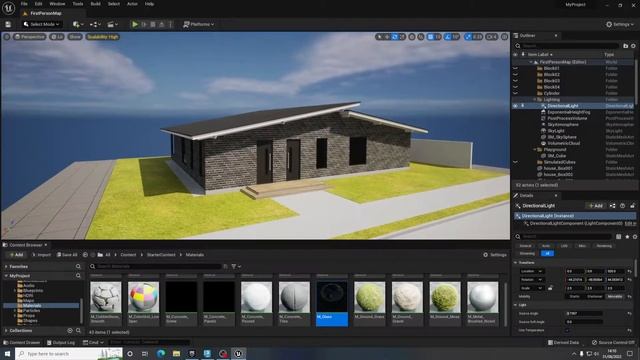This screenshot has width=640, height=360.
Task: Expand the Favorites section
Action: (x=6, y=267)
